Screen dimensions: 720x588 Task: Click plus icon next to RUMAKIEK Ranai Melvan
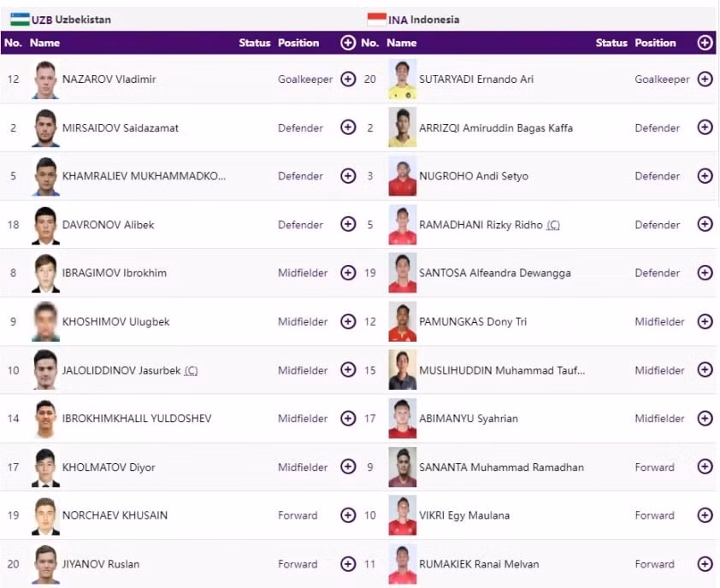(x=705, y=564)
